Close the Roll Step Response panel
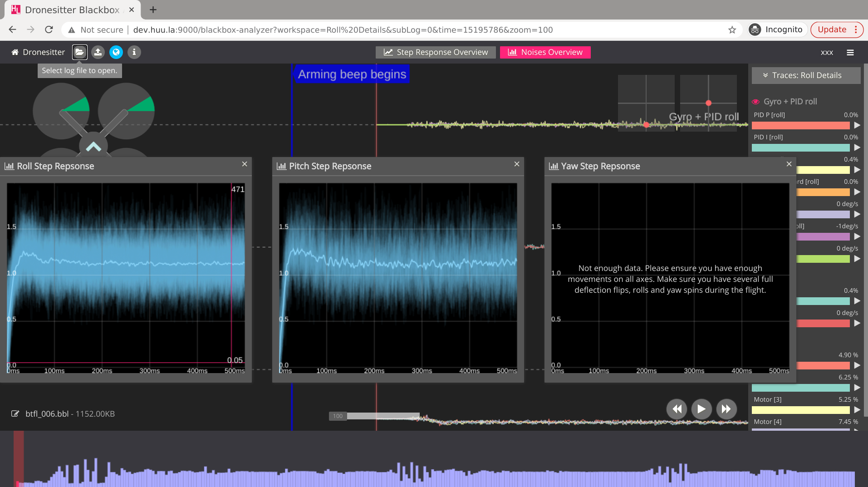Viewport: 868px width, 487px height. [x=245, y=164]
